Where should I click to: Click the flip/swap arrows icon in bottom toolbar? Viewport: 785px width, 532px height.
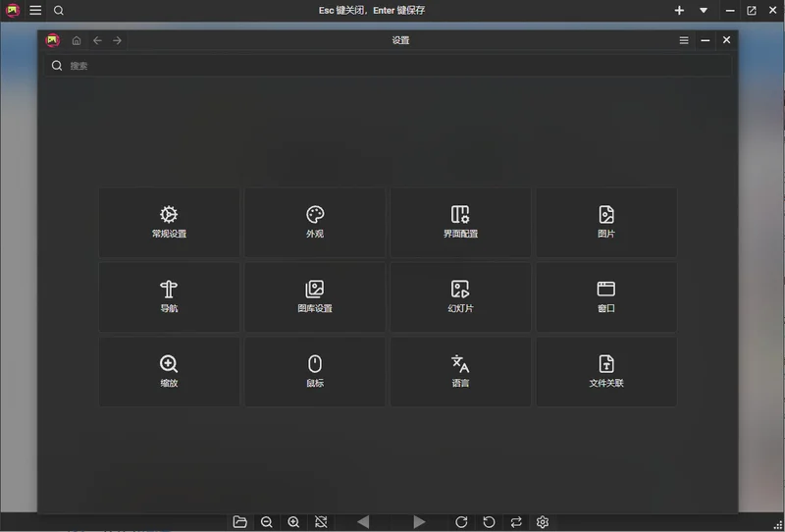516,522
